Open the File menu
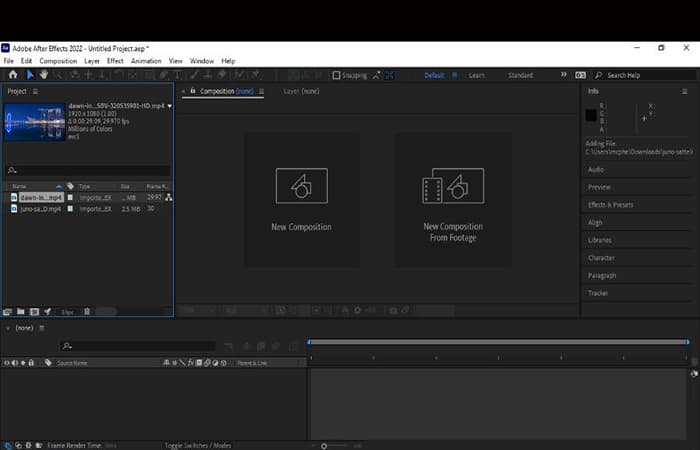 coord(9,61)
